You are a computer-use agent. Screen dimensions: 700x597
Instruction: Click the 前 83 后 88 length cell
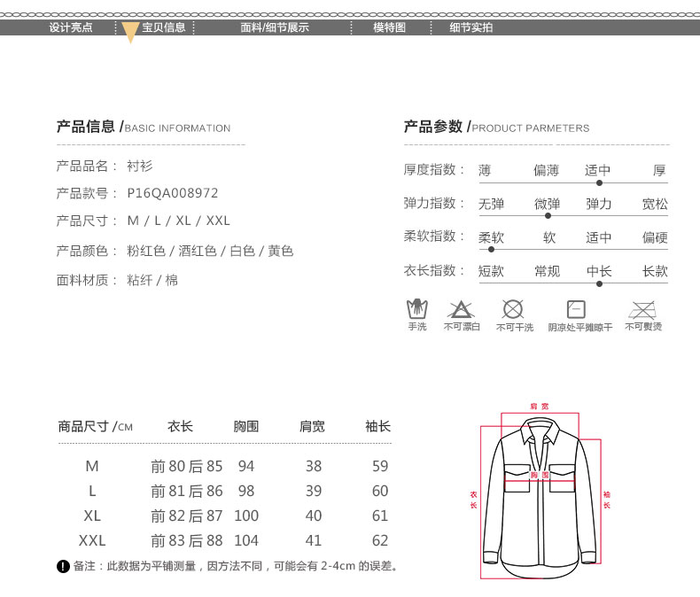187,541
